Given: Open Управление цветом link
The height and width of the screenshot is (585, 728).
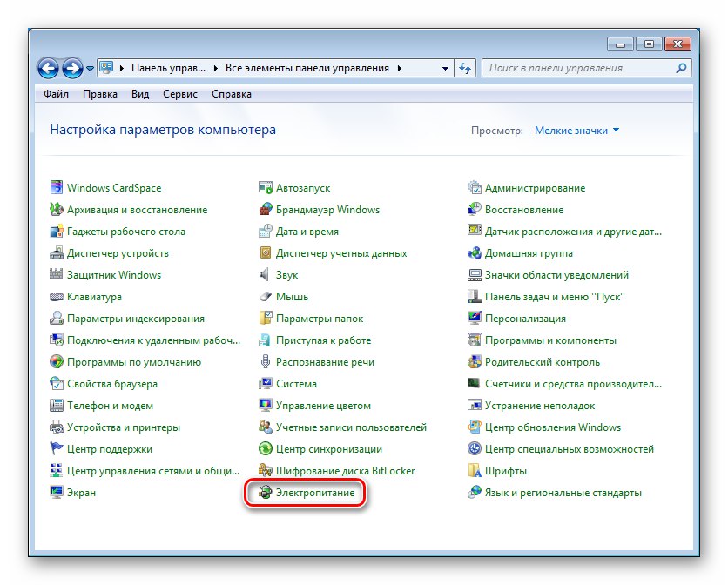Looking at the screenshot, I should point(323,406).
